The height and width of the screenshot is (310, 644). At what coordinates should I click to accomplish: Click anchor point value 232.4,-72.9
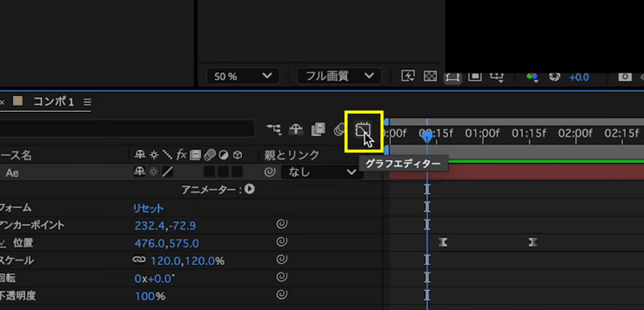pyautogui.click(x=165, y=225)
